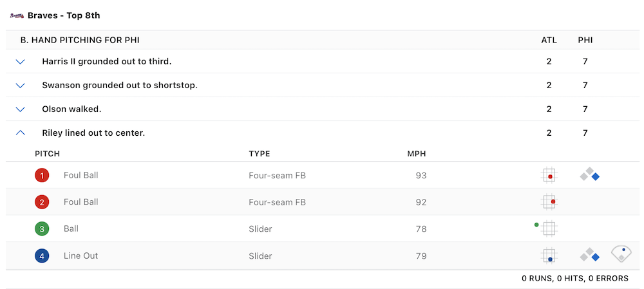
Task: Click the Olson walked play text
Action: pyautogui.click(x=71, y=109)
